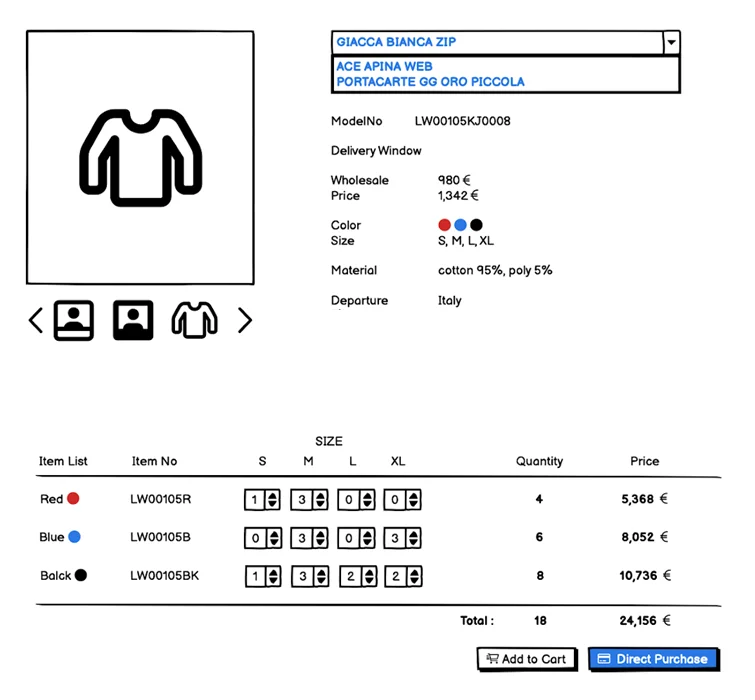Image resolution: width=755 pixels, height=700 pixels.
Task: Pick the black color swatch in details
Action: pyautogui.click(x=476, y=225)
